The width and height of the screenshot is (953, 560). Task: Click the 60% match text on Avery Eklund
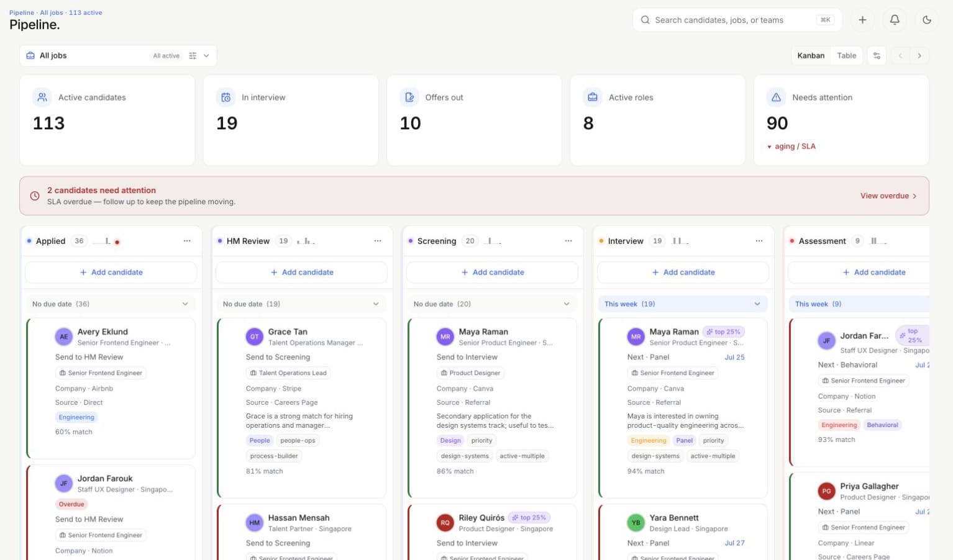pyautogui.click(x=74, y=432)
